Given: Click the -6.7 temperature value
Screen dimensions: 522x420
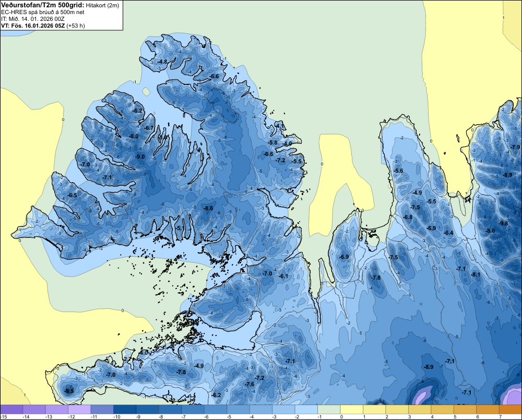Looking at the screenshot, I should pos(149,128).
